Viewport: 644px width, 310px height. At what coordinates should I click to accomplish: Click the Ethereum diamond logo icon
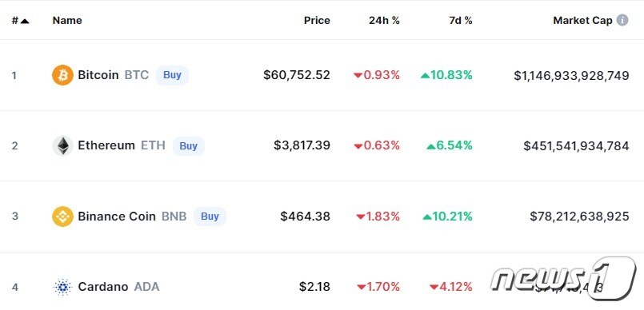coord(63,146)
